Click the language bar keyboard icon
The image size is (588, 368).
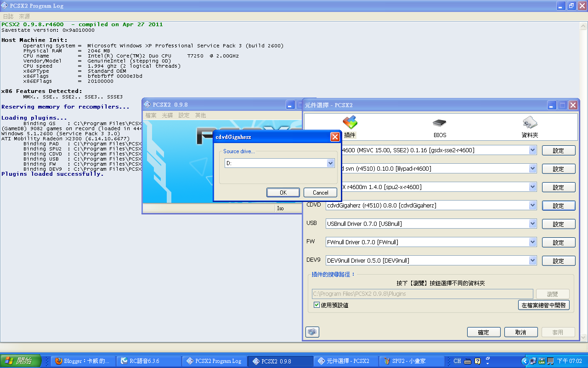coord(468,361)
